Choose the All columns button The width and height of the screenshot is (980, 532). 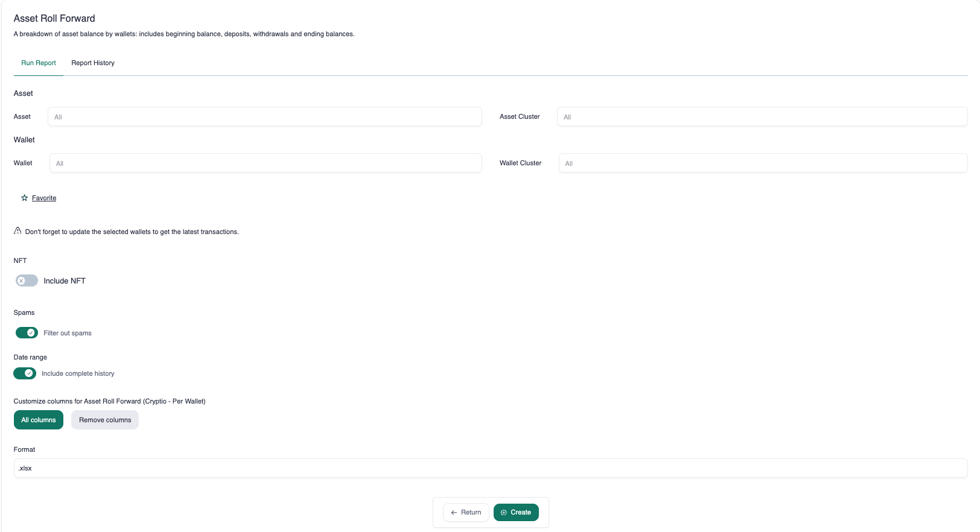(39, 420)
